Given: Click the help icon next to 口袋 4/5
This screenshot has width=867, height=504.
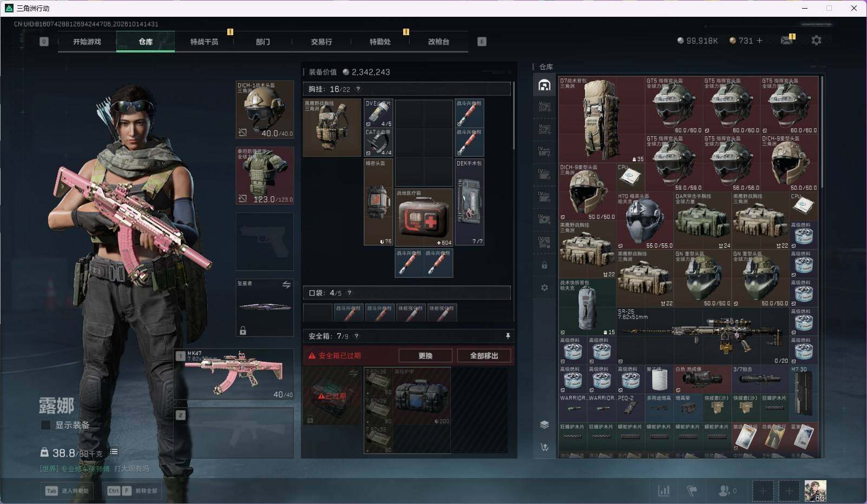Looking at the screenshot, I should [x=350, y=293].
